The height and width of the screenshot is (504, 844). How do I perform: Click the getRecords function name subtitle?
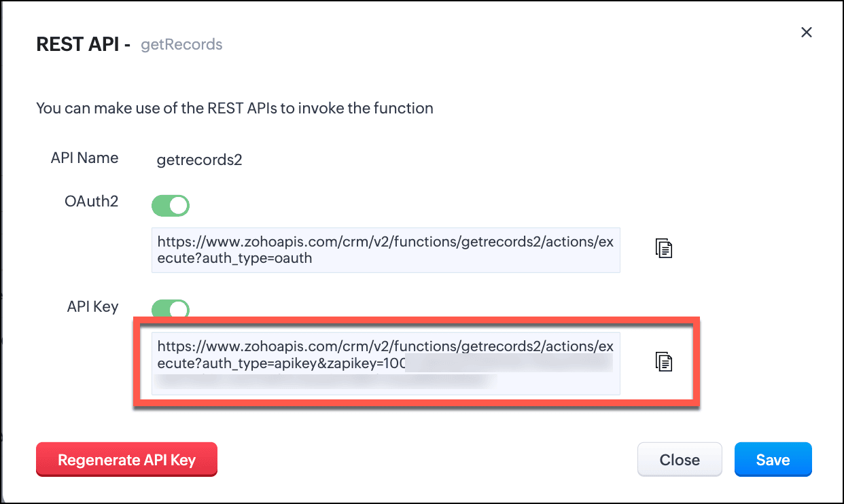(181, 45)
